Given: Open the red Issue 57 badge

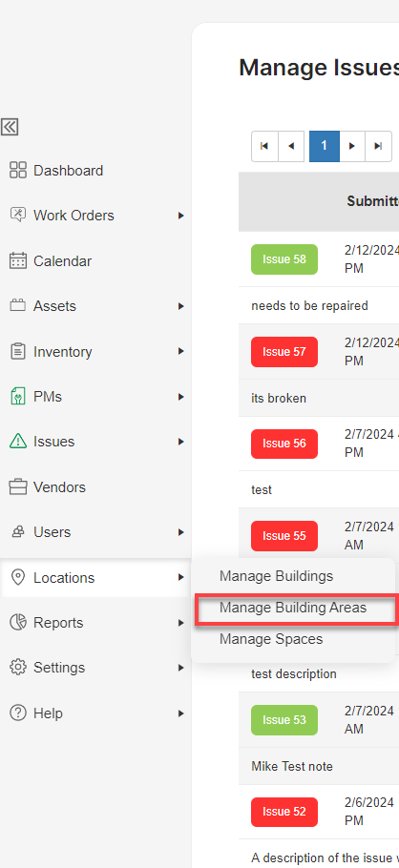Looking at the screenshot, I should (x=284, y=352).
